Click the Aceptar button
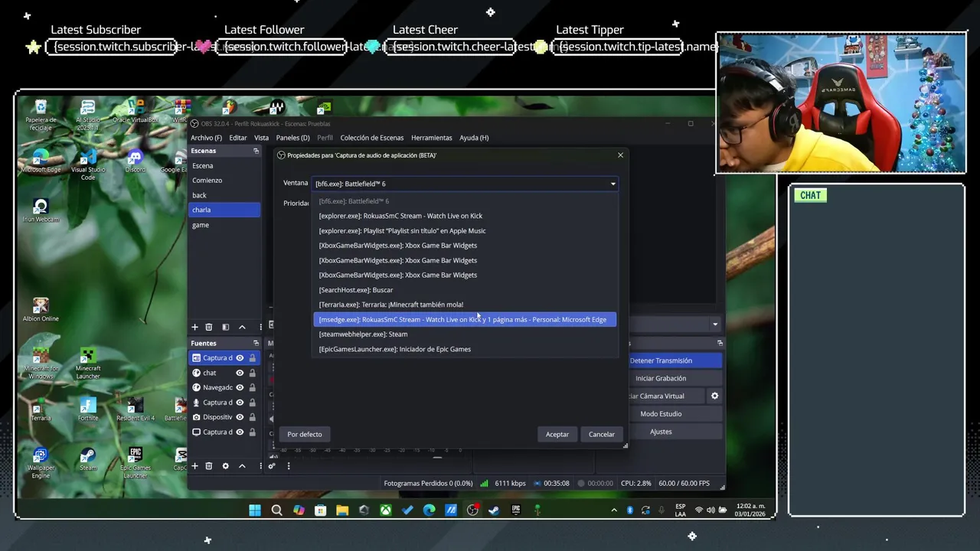This screenshot has width=980, height=551. pyautogui.click(x=557, y=434)
